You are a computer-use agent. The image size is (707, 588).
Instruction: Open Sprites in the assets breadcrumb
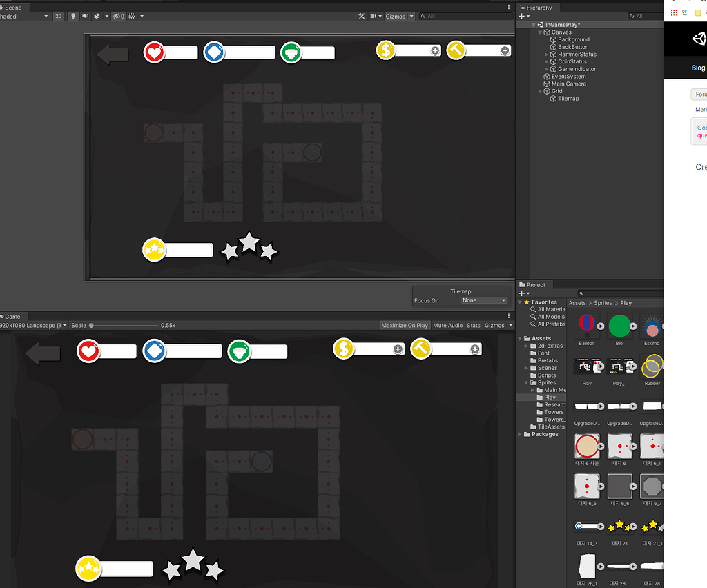pyautogui.click(x=603, y=303)
